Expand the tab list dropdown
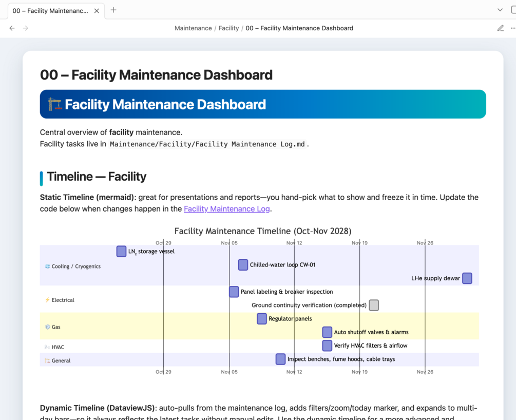The height and width of the screenshot is (420, 516). point(500,10)
